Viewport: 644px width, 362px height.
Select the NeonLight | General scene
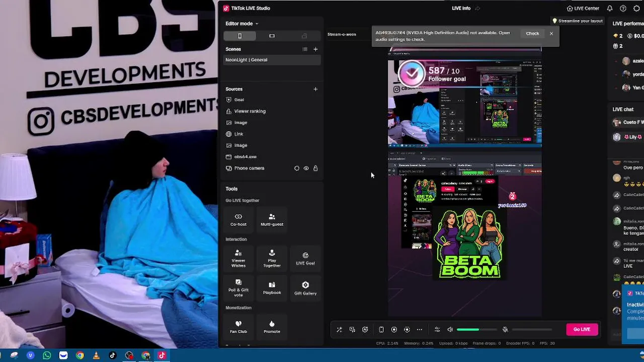272,60
